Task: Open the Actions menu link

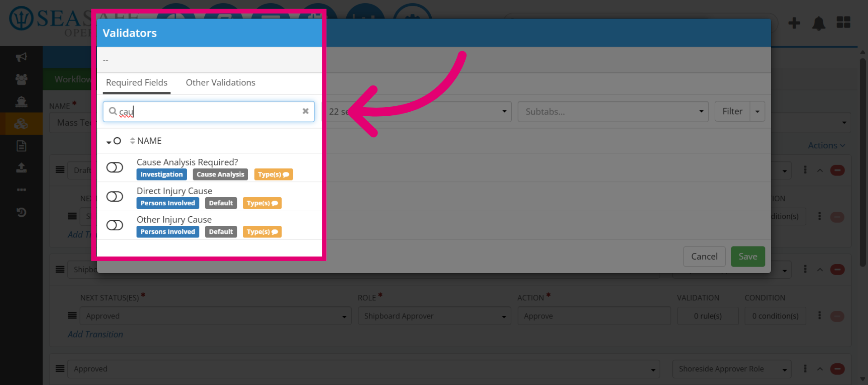Action: tap(826, 145)
